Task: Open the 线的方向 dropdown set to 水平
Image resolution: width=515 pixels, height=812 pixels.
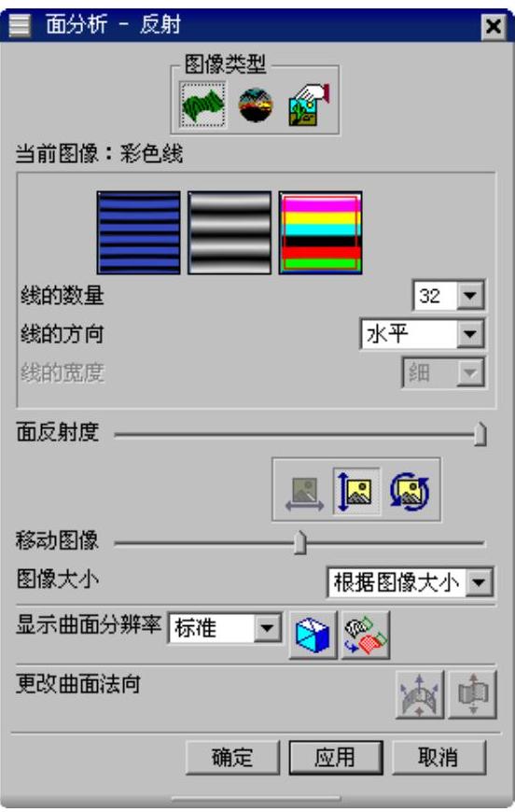Action: coord(422,334)
